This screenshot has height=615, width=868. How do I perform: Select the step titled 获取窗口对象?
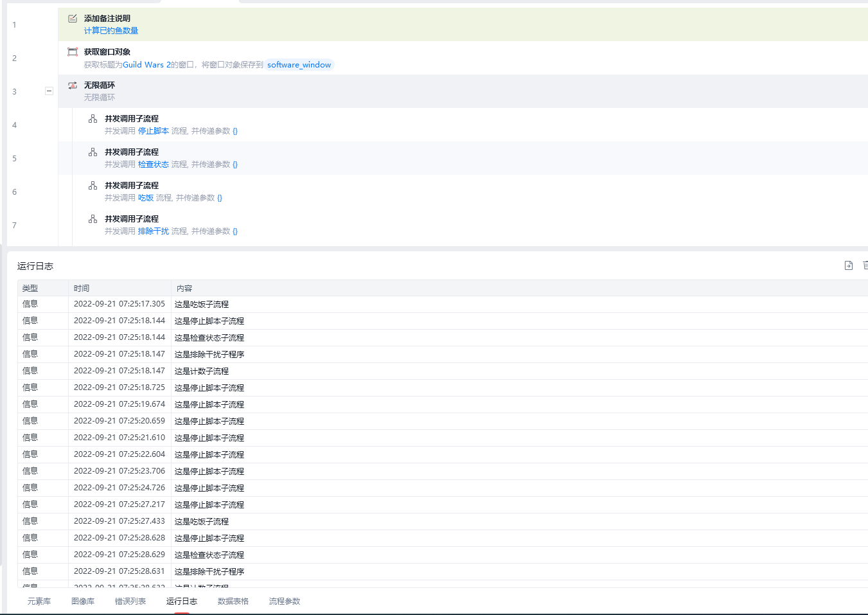[463, 58]
